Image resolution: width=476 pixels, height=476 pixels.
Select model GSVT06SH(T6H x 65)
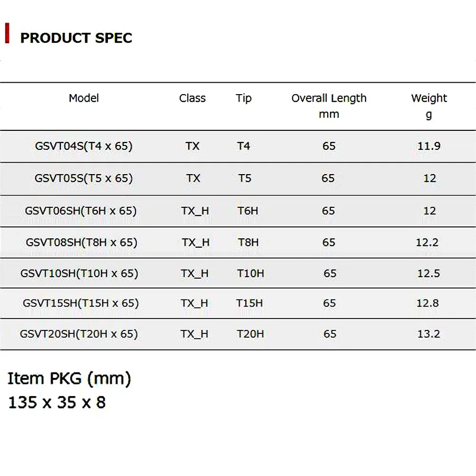coord(81,211)
